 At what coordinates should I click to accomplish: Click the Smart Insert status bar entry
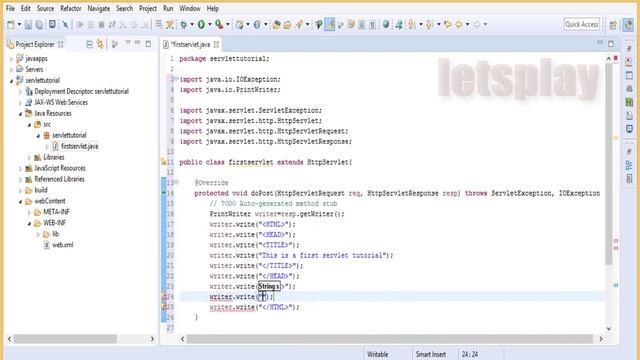click(431, 354)
